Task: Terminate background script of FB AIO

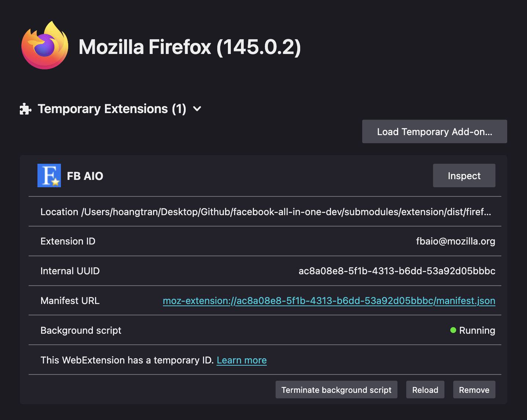Action: point(336,390)
